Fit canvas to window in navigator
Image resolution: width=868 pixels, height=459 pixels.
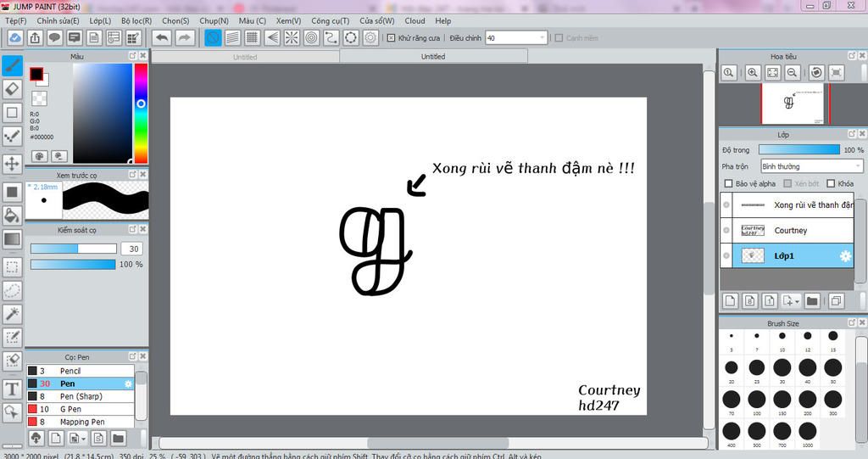click(x=773, y=73)
